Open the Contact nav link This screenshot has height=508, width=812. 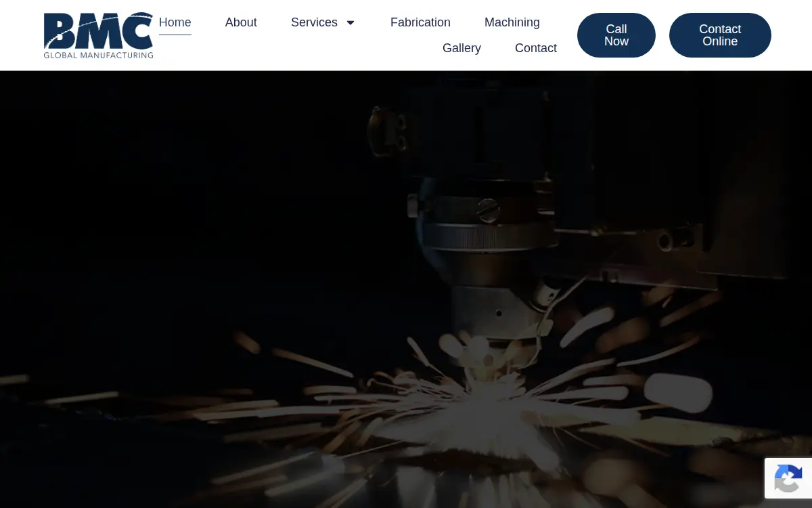coord(536,48)
